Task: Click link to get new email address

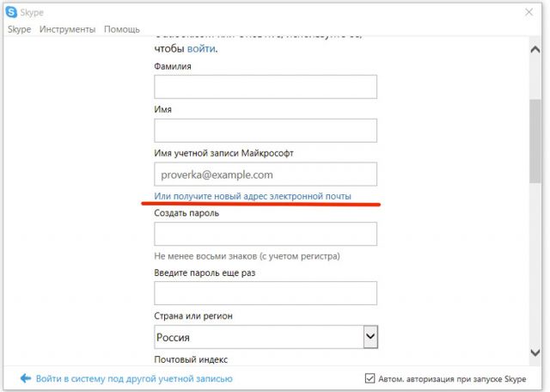Action: click(x=253, y=196)
